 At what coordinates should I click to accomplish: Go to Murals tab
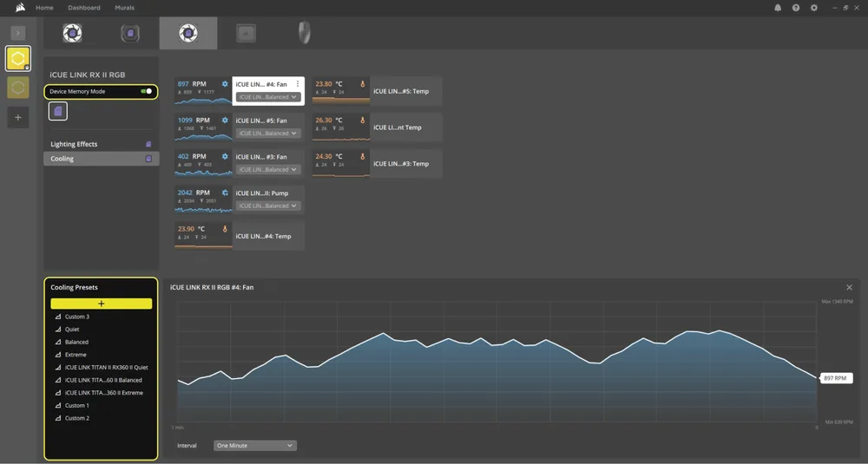124,8
